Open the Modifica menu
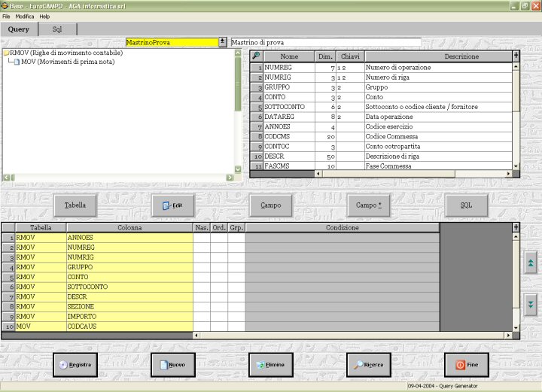The height and width of the screenshot is (392, 542). pyautogui.click(x=25, y=16)
